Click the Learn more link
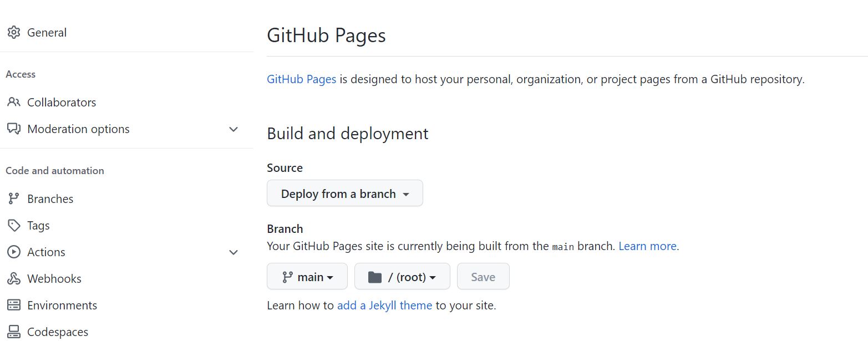The width and height of the screenshot is (868, 341). pos(647,246)
